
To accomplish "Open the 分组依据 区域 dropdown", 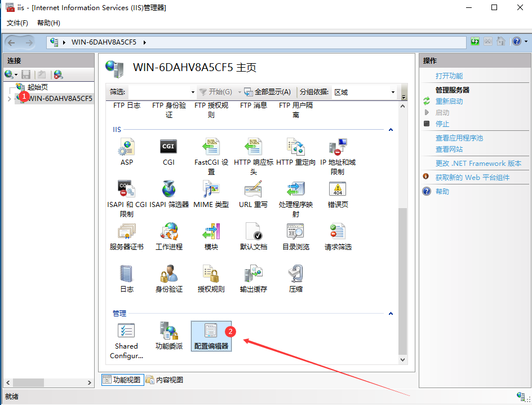I will [365, 92].
